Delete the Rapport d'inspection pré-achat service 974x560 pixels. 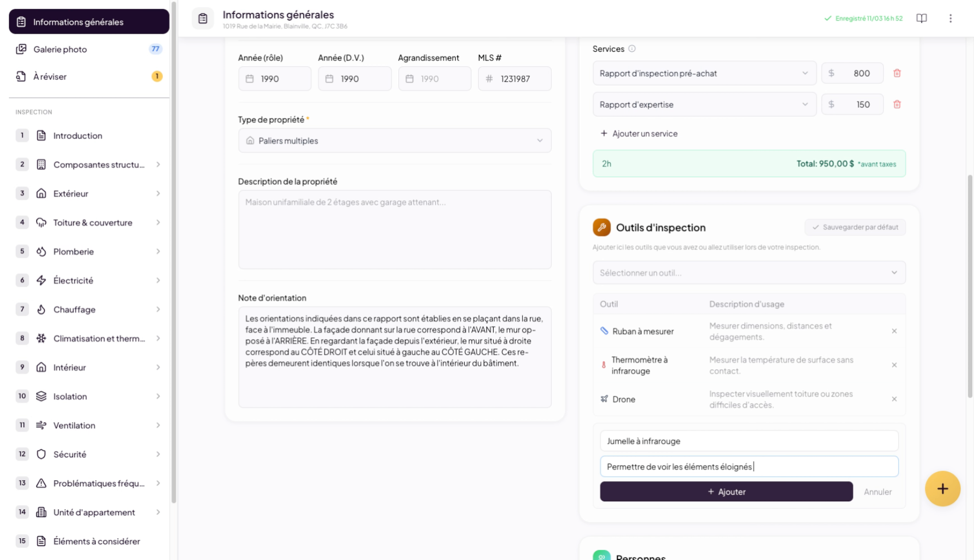[897, 73]
